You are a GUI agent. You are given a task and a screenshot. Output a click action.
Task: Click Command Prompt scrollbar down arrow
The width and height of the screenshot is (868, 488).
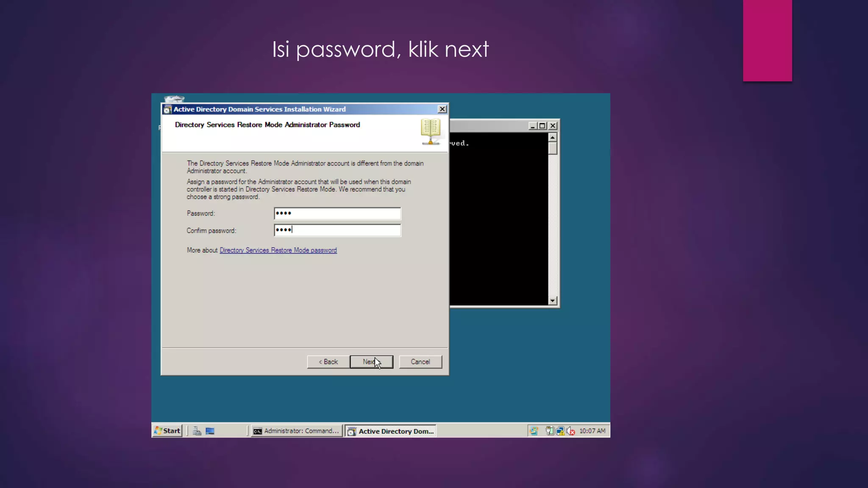click(x=552, y=300)
